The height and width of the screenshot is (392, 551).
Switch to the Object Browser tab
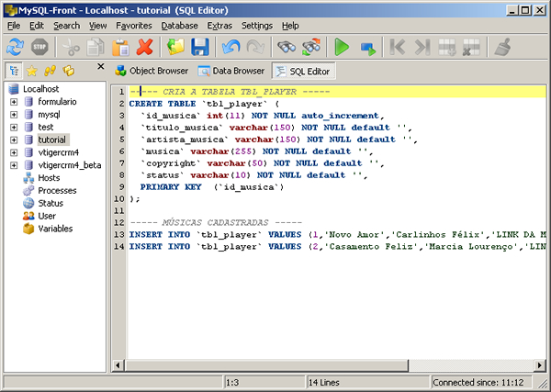point(152,71)
